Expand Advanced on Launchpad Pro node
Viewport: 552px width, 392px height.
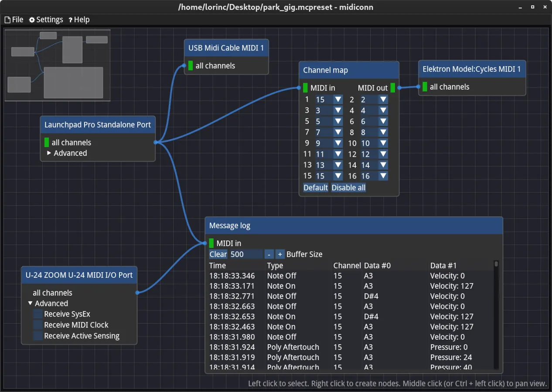tap(49, 153)
